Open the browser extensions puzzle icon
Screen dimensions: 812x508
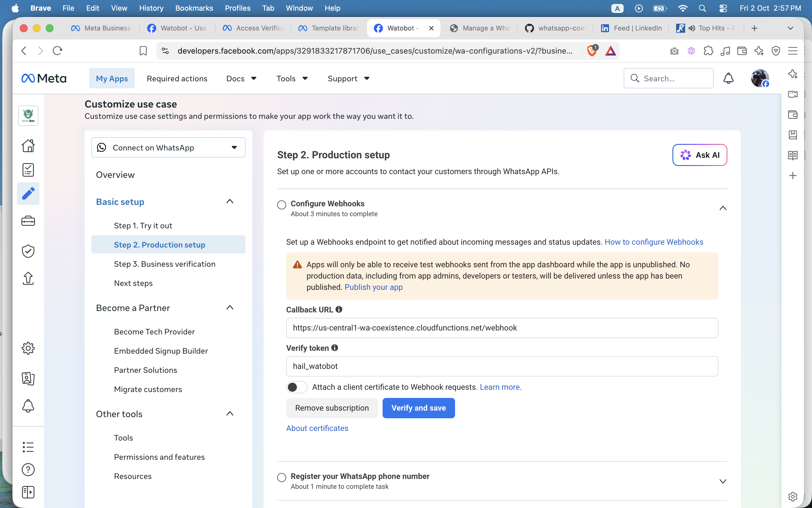click(x=708, y=51)
